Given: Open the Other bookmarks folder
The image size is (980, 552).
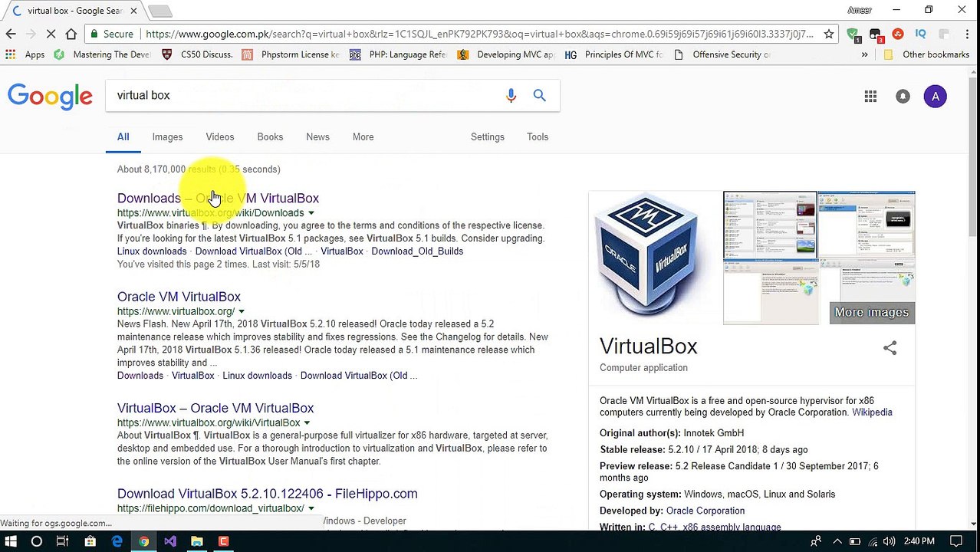Looking at the screenshot, I should pos(926,54).
